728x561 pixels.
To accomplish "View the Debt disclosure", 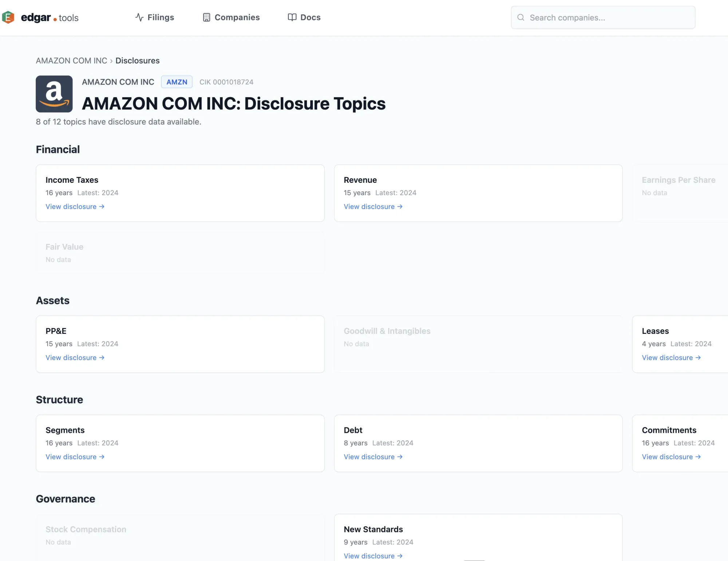I will (x=373, y=457).
